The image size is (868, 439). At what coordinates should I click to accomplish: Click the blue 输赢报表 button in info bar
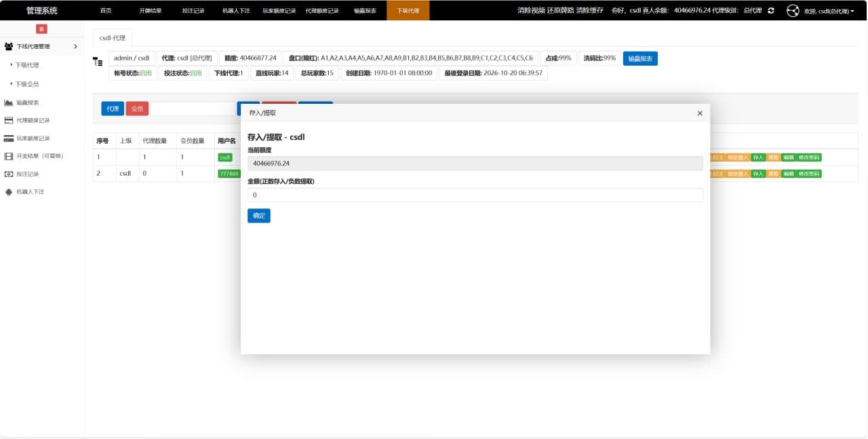[x=640, y=59]
